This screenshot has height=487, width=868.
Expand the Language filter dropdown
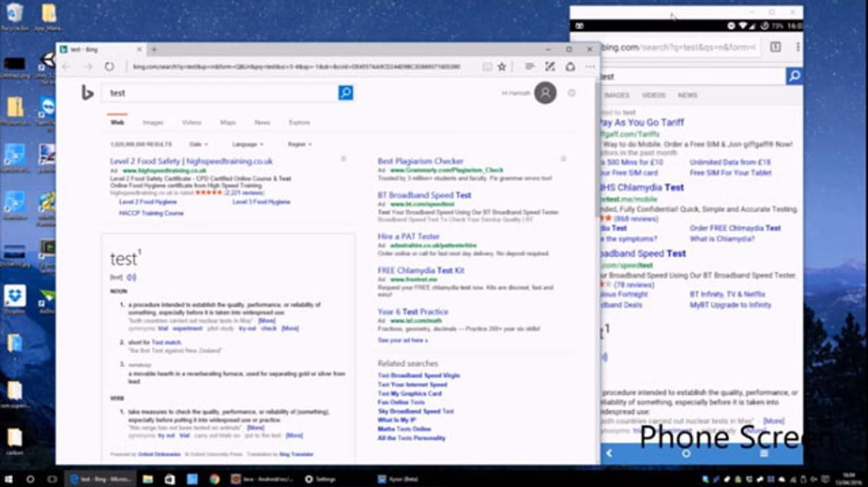coord(247,145)
